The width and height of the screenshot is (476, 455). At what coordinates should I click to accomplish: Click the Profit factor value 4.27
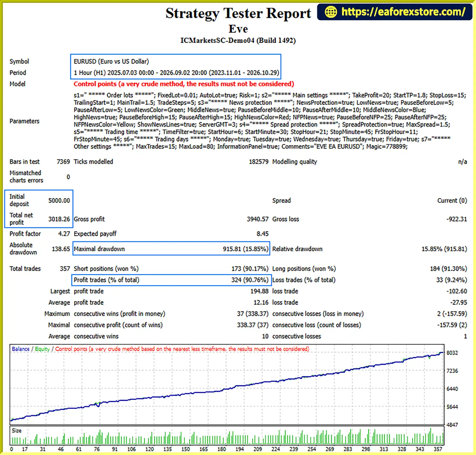pyautogui.click(x=64, y=234)
